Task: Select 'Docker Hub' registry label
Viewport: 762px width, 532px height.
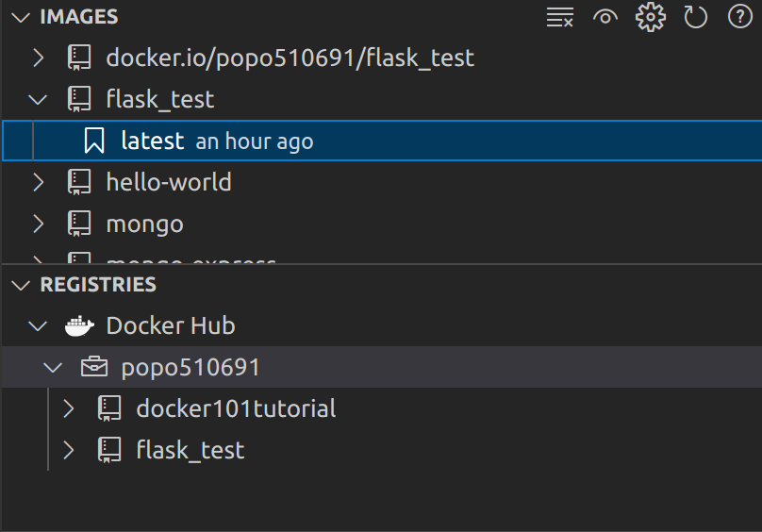Action: [x=171, y=325]
